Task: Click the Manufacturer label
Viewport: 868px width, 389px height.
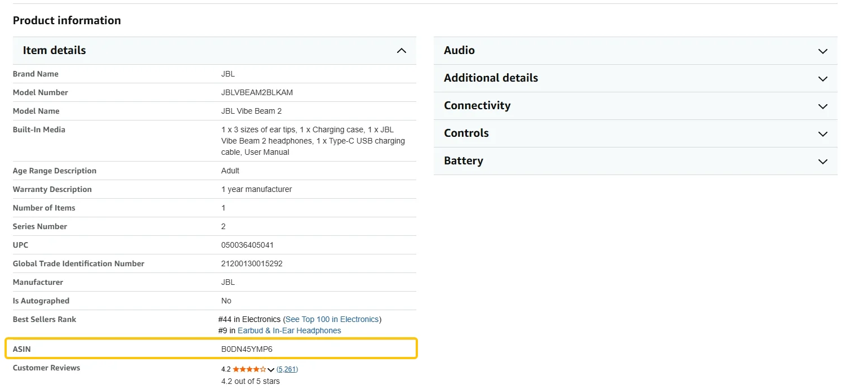Action: pos(38,282)
